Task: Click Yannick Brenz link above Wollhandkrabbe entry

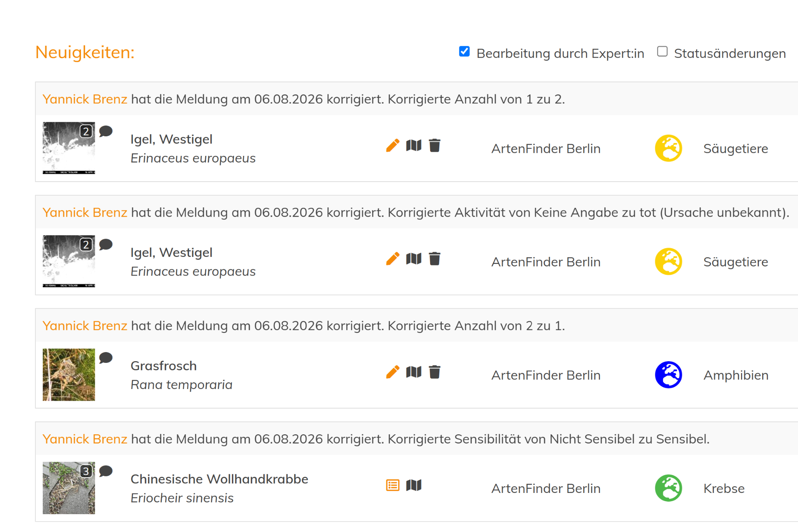Action: click(x=85, y=439)
